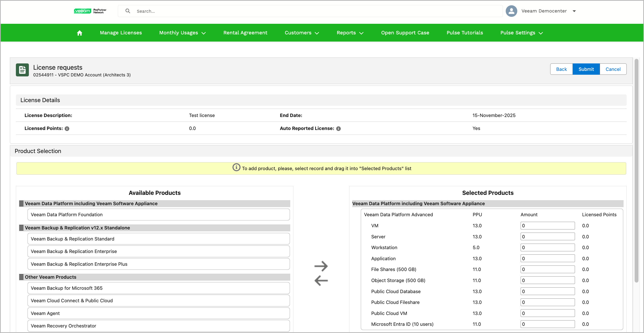This screenshot has height=333, width=644.
Task: Click the list icon beside Other Veeam Products
Action: [21, 277]
